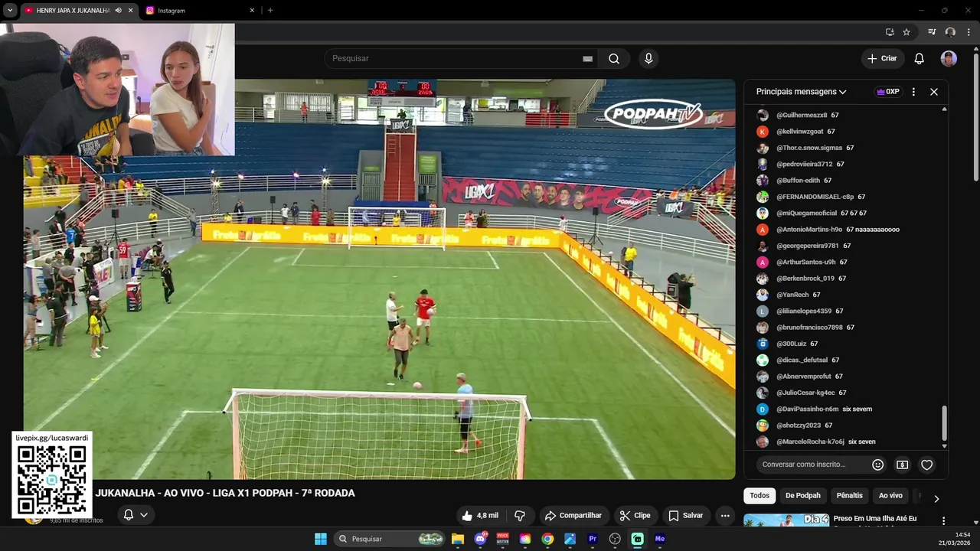Close the Instagram tab

pos(252,11)
